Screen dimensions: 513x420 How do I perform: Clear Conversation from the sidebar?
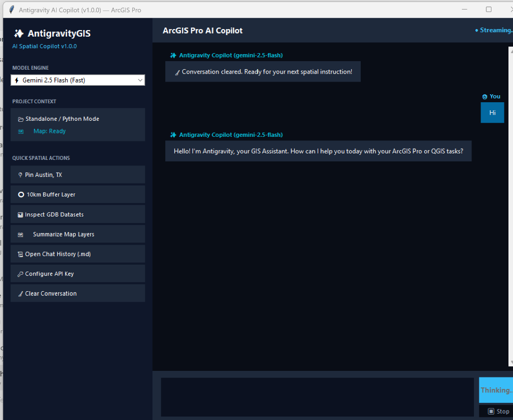(78, 293)
